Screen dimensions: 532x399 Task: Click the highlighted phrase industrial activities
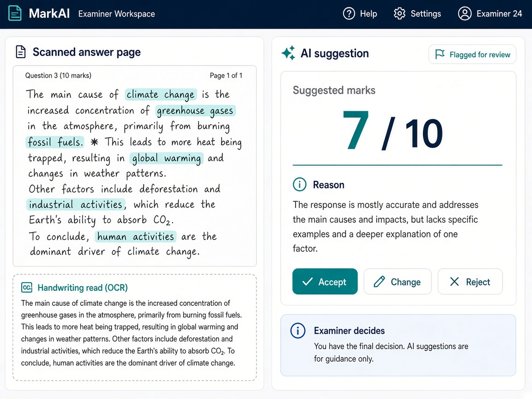coord(76,205)
